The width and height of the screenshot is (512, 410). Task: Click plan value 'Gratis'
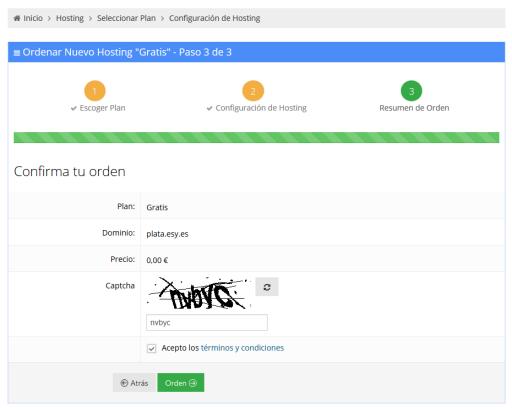point(157,207)
